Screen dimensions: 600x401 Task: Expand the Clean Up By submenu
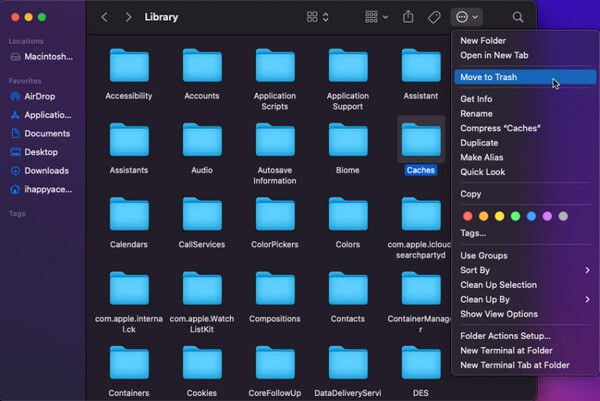point(525,299)
